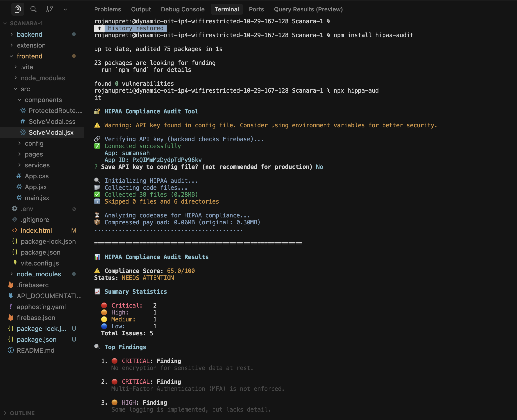Screen dimensions: 517x420
Task: Open the Source Control branch icon
Action: point(50,9)
